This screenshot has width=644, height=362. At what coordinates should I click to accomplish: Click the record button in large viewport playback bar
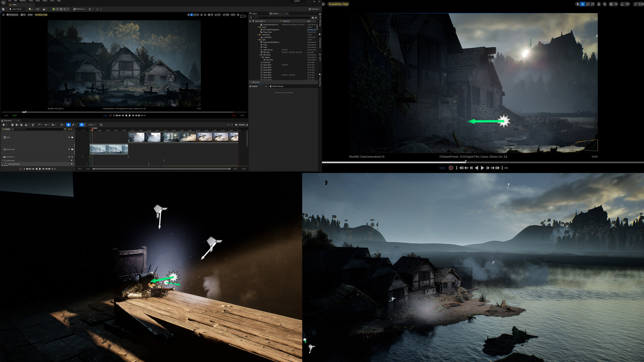(x=451, y=168)
